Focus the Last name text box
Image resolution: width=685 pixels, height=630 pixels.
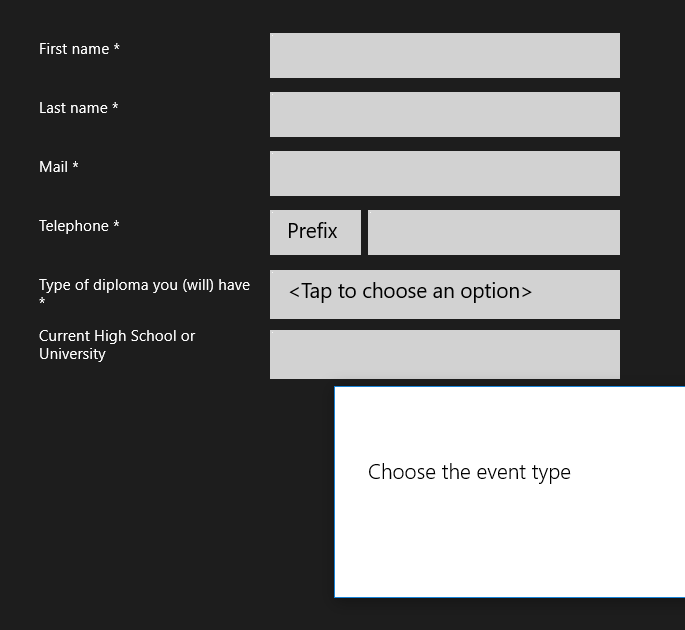tap(444, 114)
